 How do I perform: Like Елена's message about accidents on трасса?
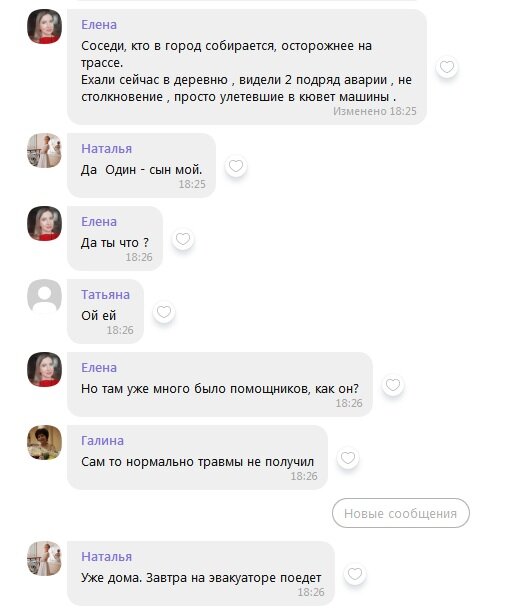(447, 67)
